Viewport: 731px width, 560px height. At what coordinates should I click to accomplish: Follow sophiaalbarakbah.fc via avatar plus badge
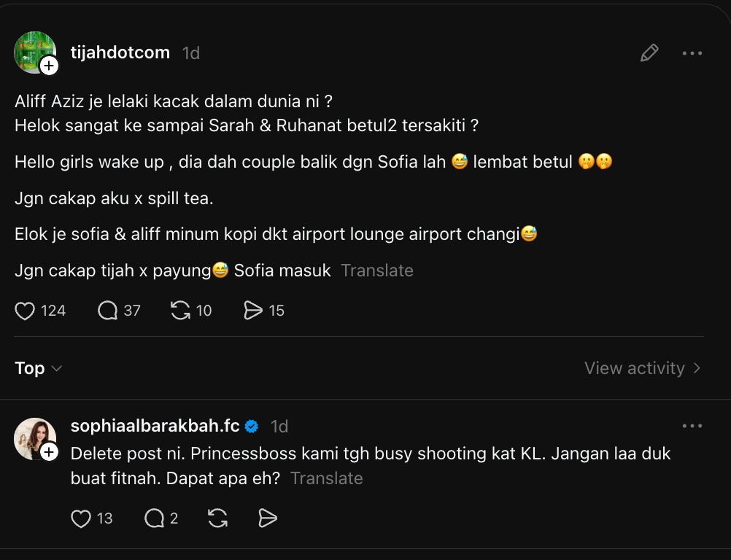[49, 453]
